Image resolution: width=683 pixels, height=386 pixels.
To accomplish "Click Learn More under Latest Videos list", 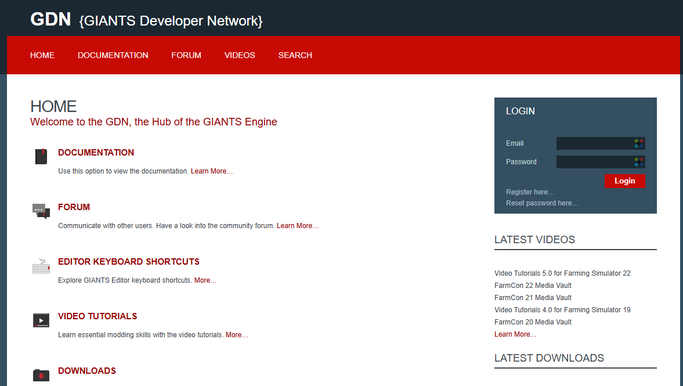I will (x=515, y=334).
